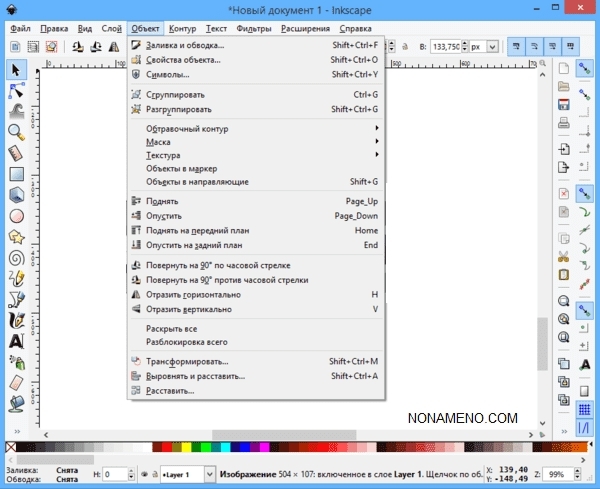Click the height value input field
This screenshot has height=489, width=600.
(x=446, y=47)
